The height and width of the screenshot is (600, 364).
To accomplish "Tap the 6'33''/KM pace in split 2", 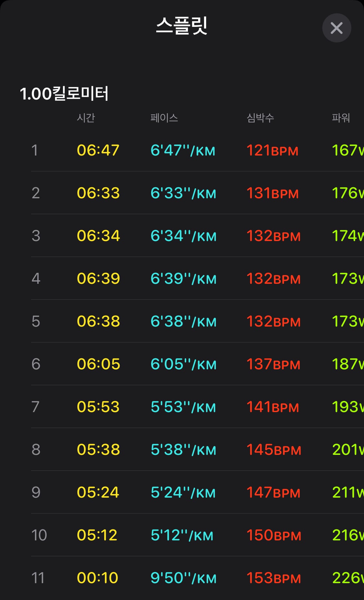I will [183, 193].
